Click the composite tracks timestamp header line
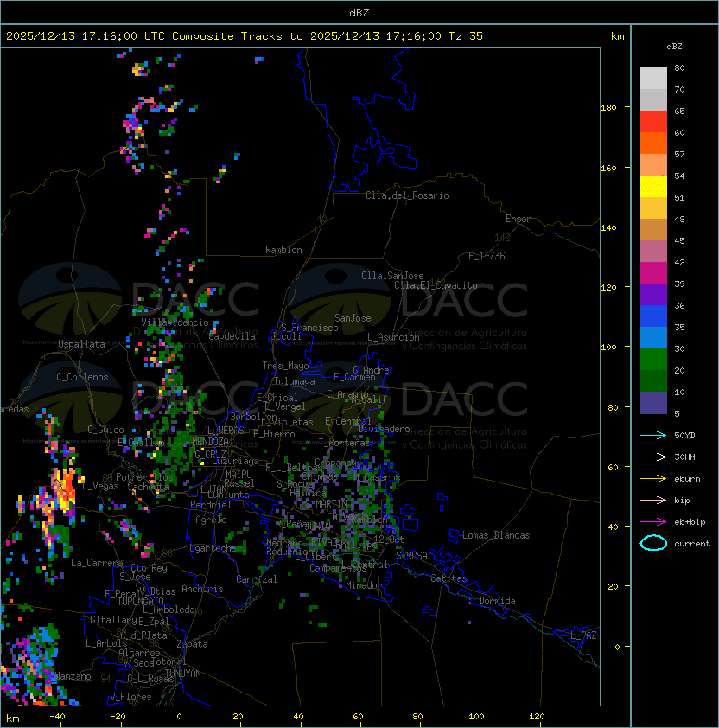Image resolution: width=719 pixels, height=728 pixels. 245,36
